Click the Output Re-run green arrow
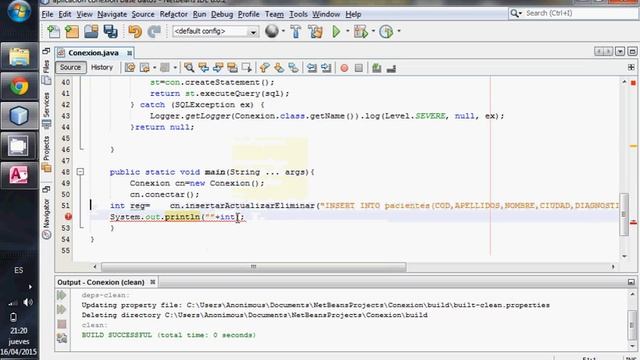The height and width of the screenshot is (360, 640). click(x=62, y=295)
